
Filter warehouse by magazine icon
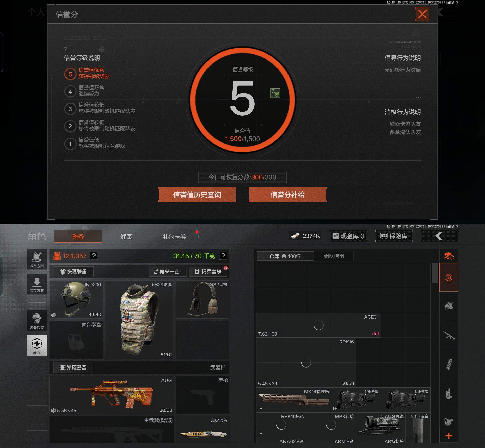pyautogui.click(x=449, y=364)
